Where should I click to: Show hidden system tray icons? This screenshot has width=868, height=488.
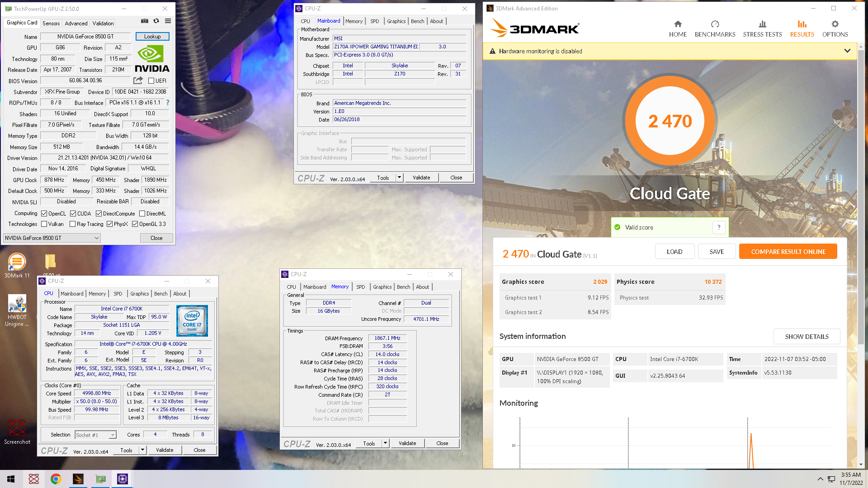[820, 479]
